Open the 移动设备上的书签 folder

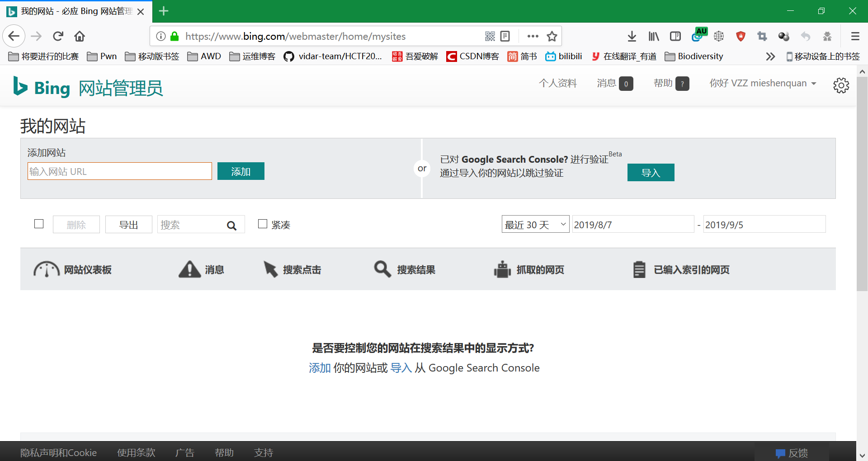(823, 56)
